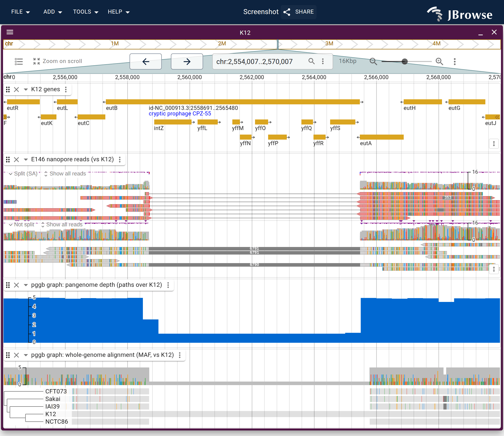The image size is (504, 436).
Task: Open the linear view options menu
Action: pyautogui.click(x=455, y=61)
